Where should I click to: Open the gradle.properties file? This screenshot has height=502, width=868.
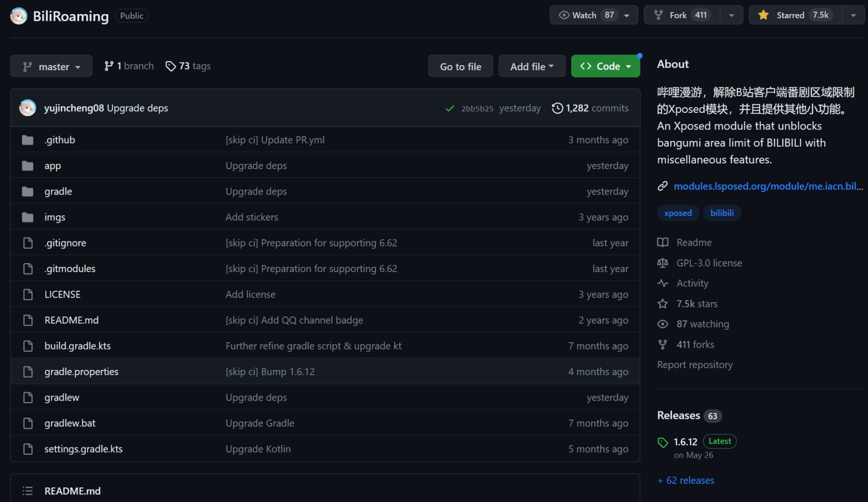[x=81, y=371]
